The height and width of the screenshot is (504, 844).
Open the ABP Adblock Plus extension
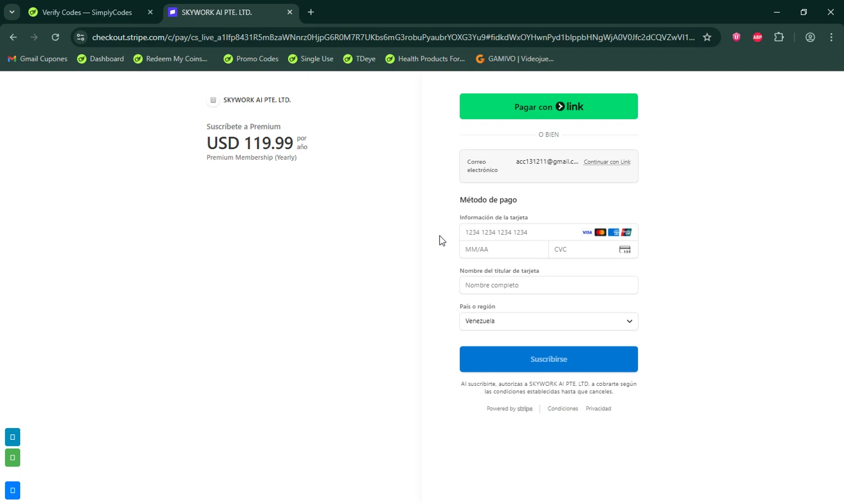pos(757,37)
